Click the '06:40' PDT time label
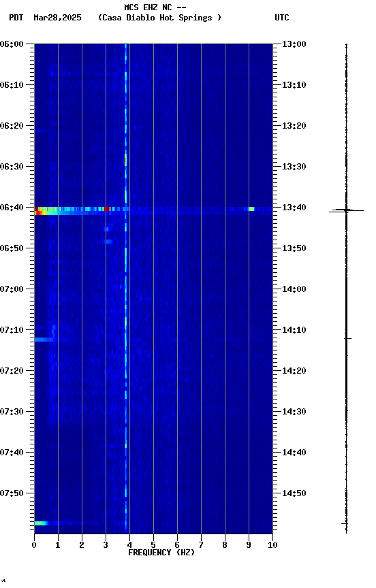Screen dimensions: 376x588 coord(12,208)
